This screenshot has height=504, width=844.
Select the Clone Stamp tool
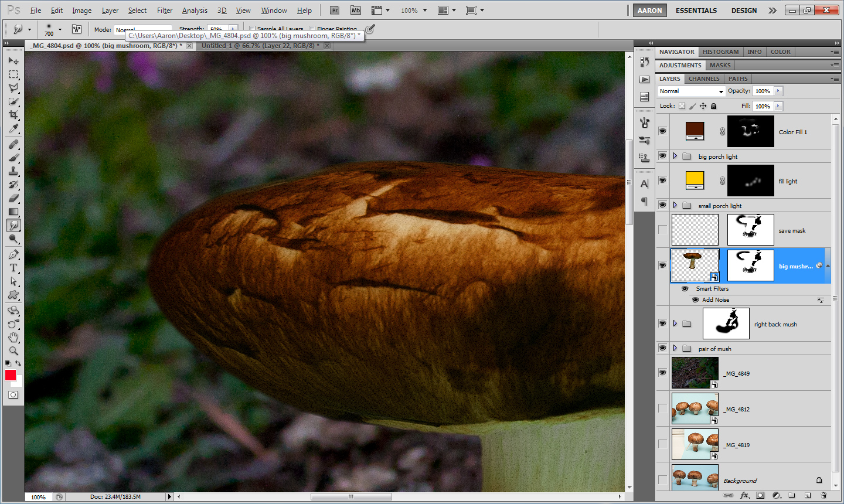pyautogui.click(x=13, y=171)
